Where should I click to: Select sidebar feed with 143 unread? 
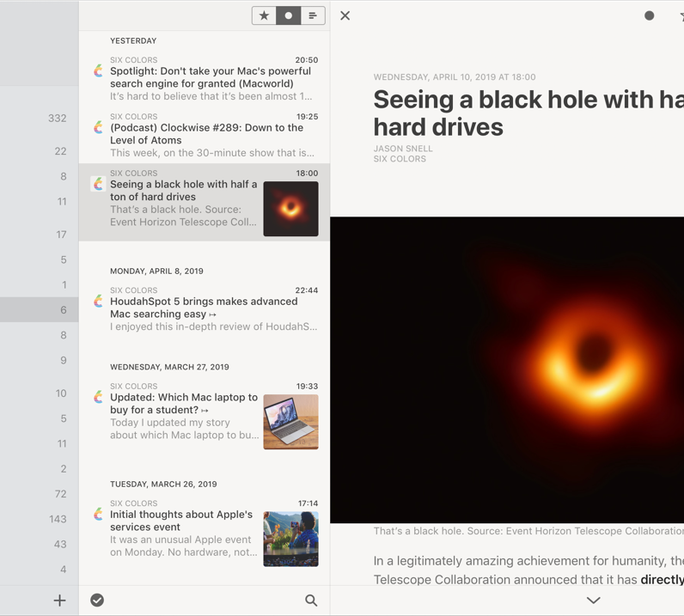point(40,519)
